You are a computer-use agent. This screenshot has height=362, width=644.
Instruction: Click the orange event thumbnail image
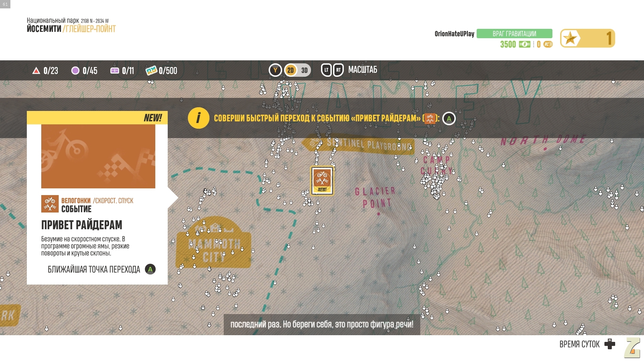click(x=98, y=156)
